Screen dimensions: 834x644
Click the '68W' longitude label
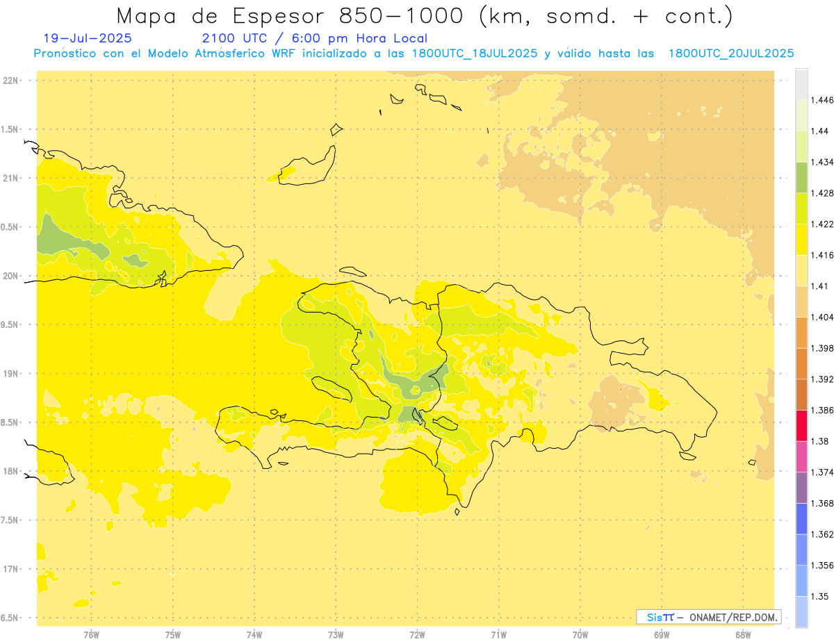pos(743,635)
